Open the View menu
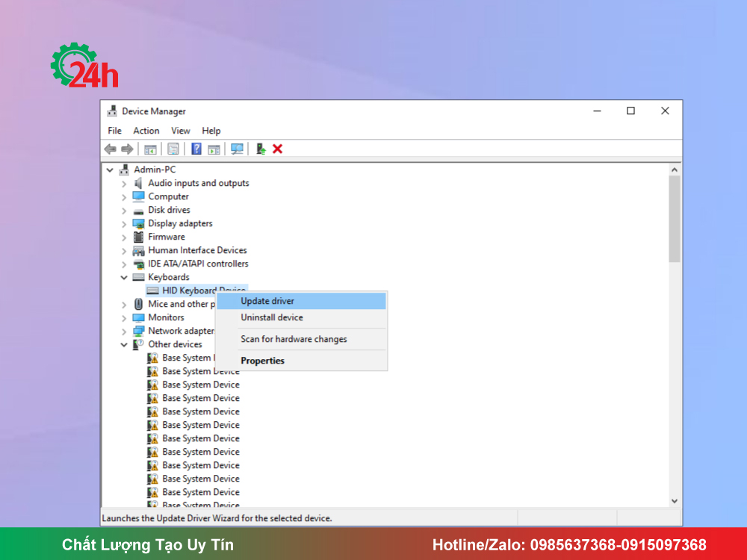This screenshot has width=747, height=560. [x=181, y=131]
